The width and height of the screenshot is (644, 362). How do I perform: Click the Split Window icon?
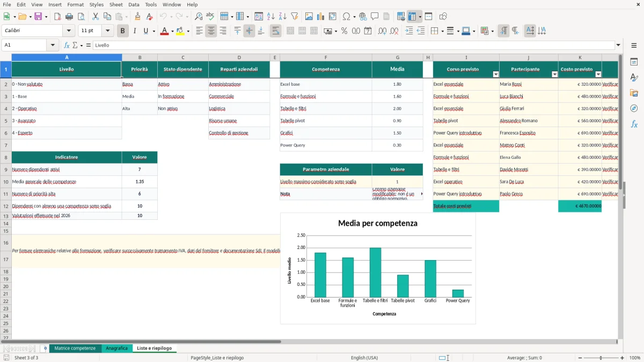click(x=428, y=17)
